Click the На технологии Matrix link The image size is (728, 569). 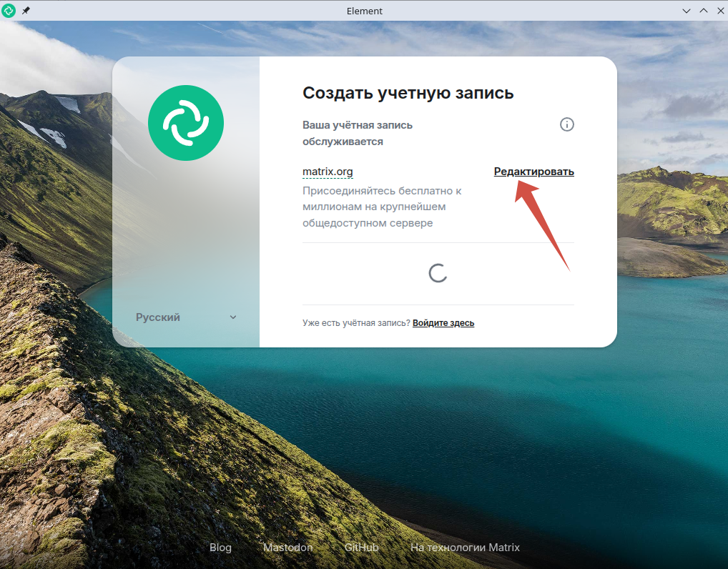click(465, 548)
